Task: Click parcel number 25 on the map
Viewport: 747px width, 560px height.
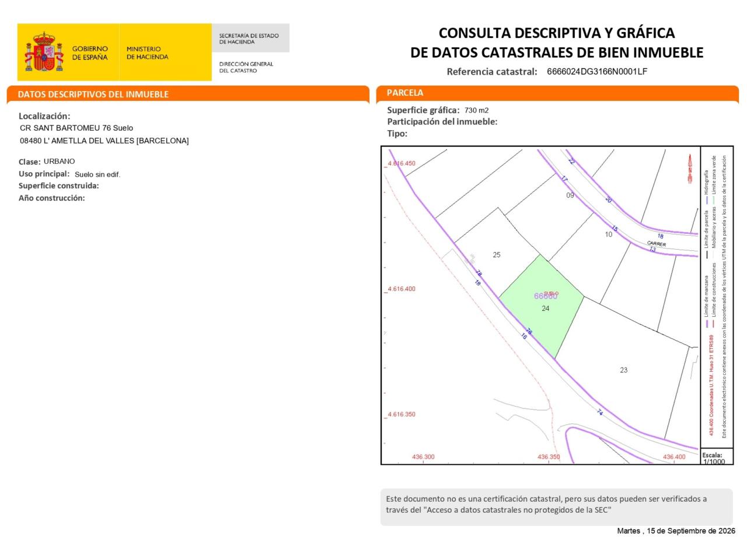Action: coord(497,255)
